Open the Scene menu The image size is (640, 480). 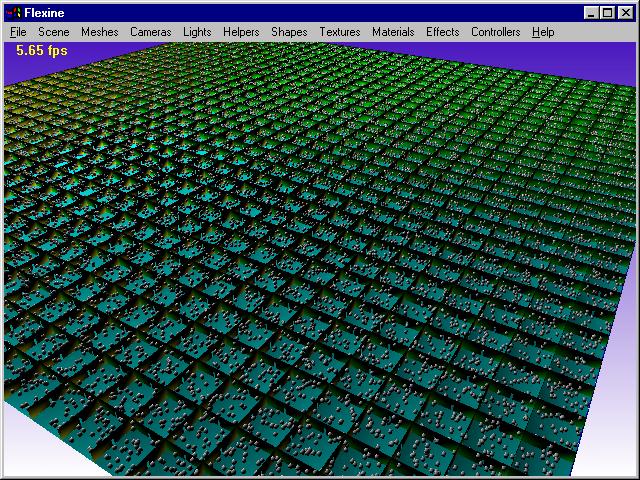coord(53,32)
